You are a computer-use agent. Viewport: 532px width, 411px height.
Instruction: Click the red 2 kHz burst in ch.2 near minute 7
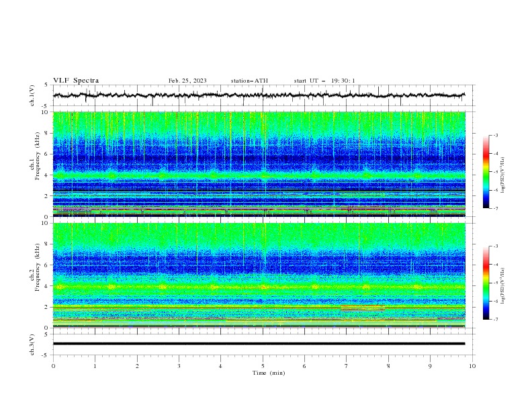[362, 308]
